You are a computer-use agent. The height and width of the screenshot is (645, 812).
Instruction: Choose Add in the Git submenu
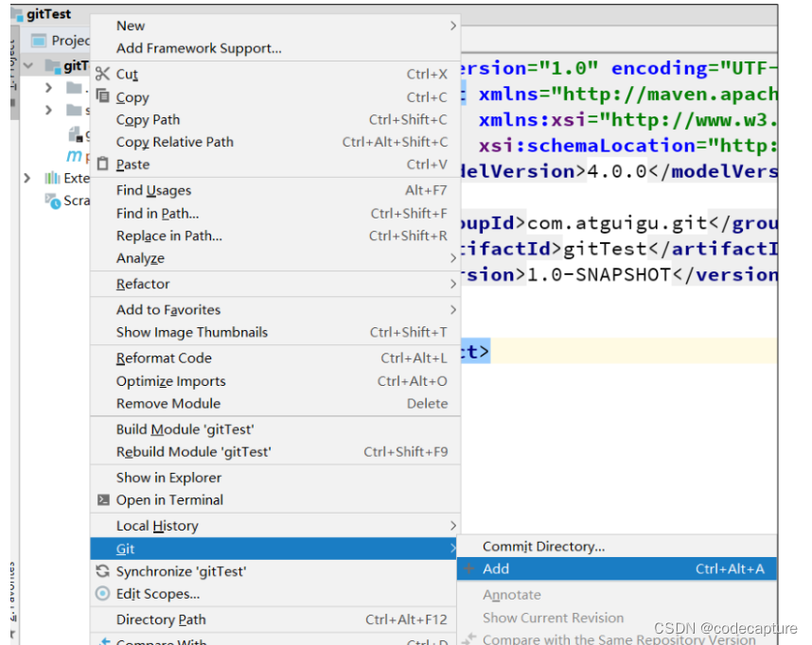coord(617,568)
